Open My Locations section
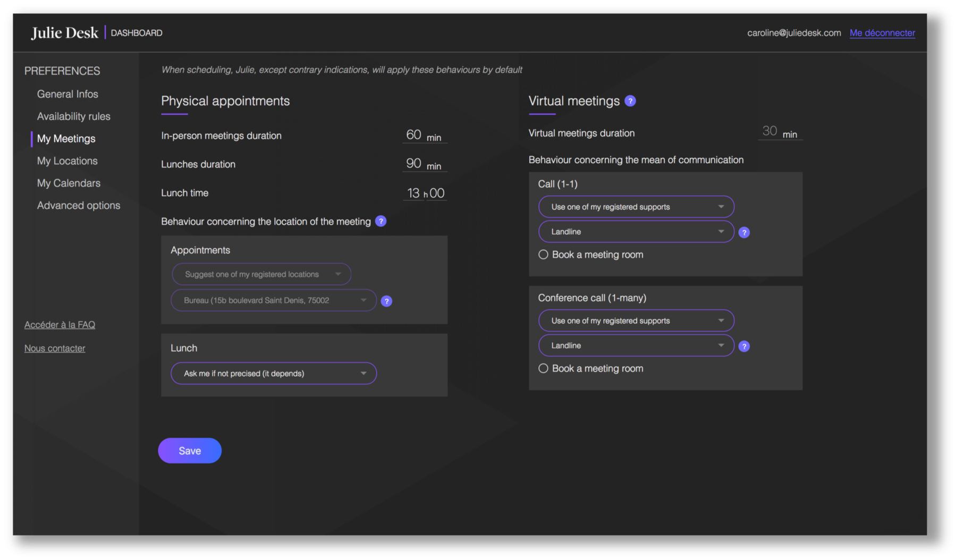The image size is (956, 560). click(67, 161)
